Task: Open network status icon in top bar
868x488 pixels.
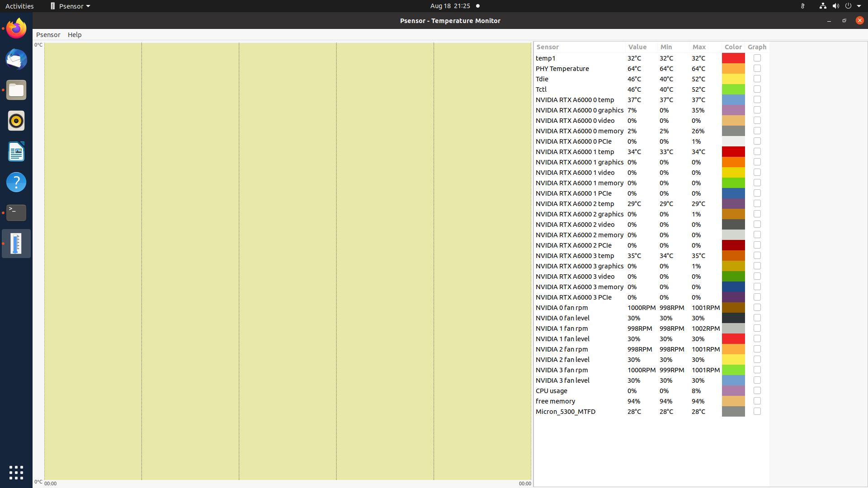Action: (x=823, y=6)
